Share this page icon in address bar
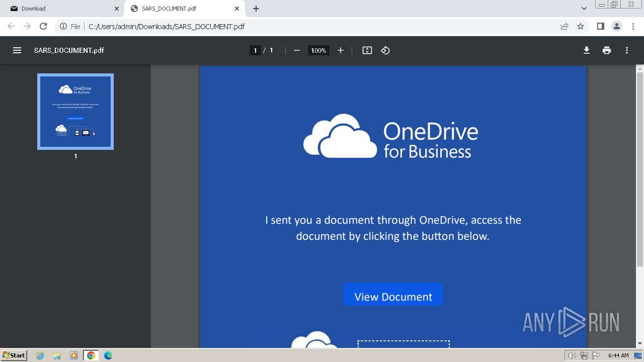This screenshot has height=362, width=644. click(x=565, y=26)
